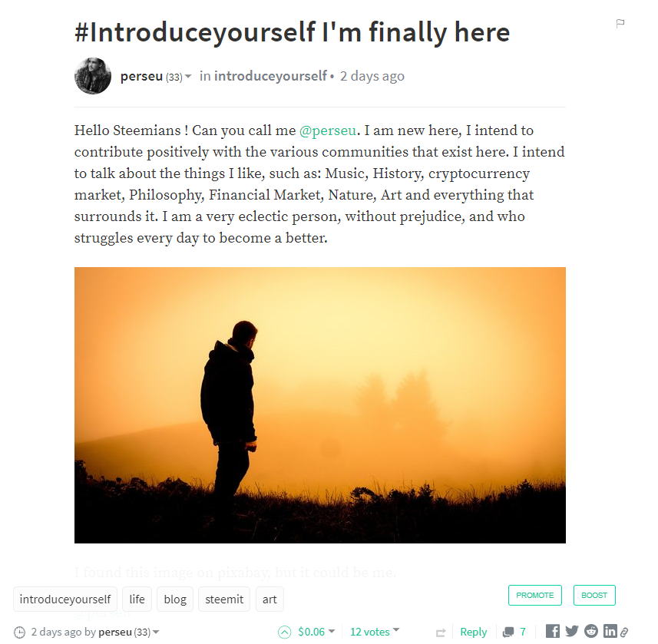Upvote the post with the circled arrow
658x644 pixels.
tap(284, 632)
